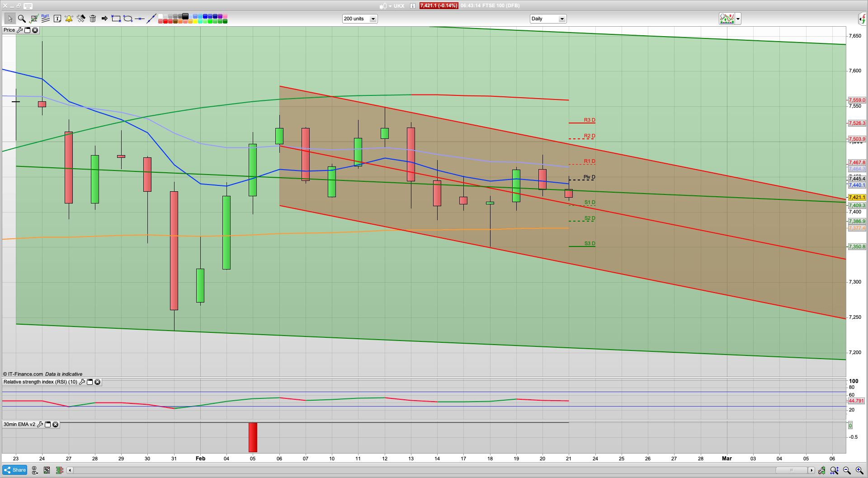Toggle maximize on the RSI panel
Viewport: 868px width, 478px height.
[90, 382]
